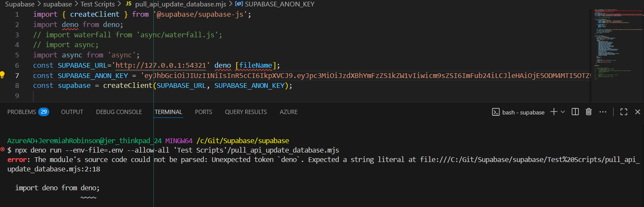Open the terminal panel more actions ellipsis

tap(603, 112)
